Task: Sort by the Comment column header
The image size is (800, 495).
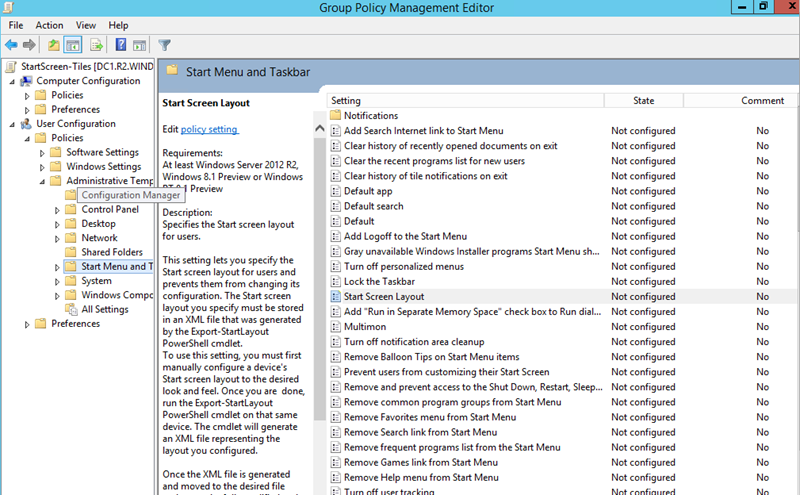Action: (740, 101)
